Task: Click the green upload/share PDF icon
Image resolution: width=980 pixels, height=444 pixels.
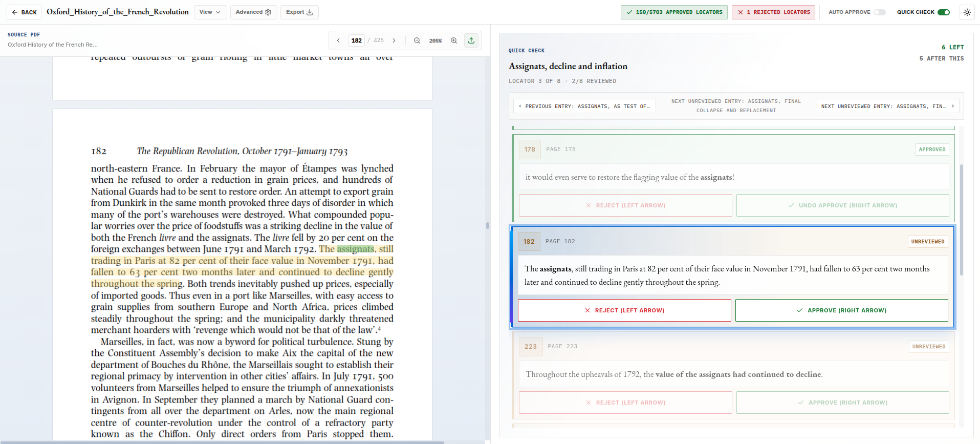Action: [471, 40]
